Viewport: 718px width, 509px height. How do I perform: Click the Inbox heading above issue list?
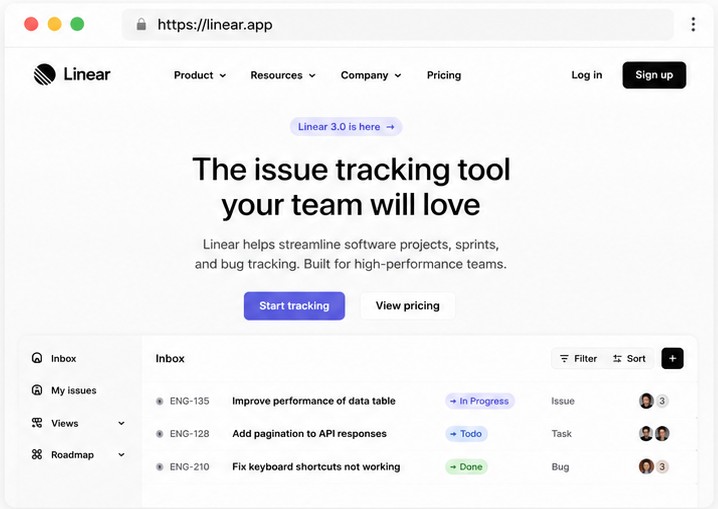[x=170, y=358]
